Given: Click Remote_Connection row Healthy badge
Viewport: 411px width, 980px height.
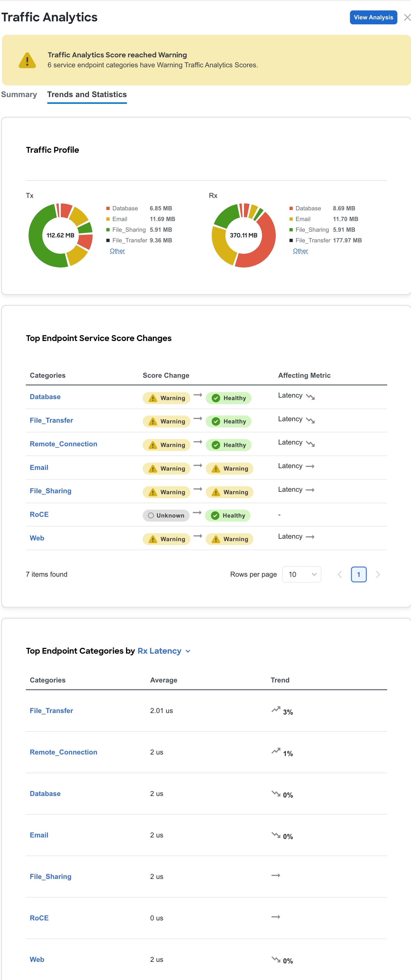Looking at the screenshot, I should [229, 445].
